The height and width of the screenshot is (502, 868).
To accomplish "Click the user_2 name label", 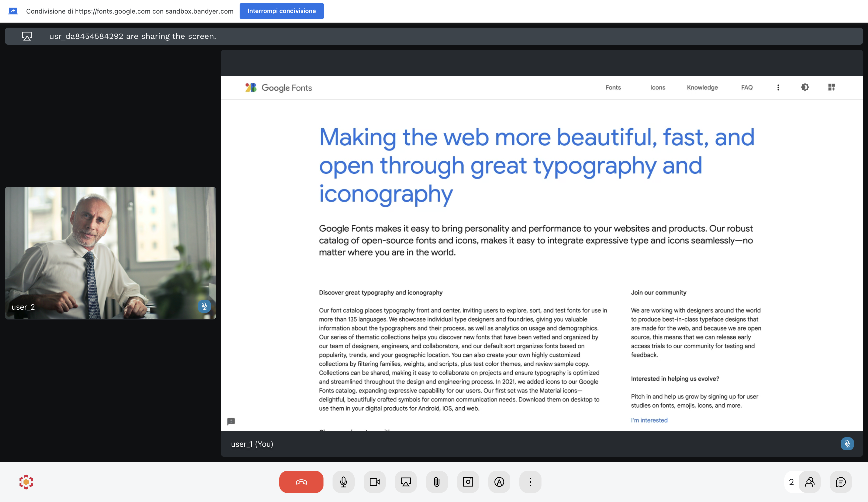I will tap(23, 307).
